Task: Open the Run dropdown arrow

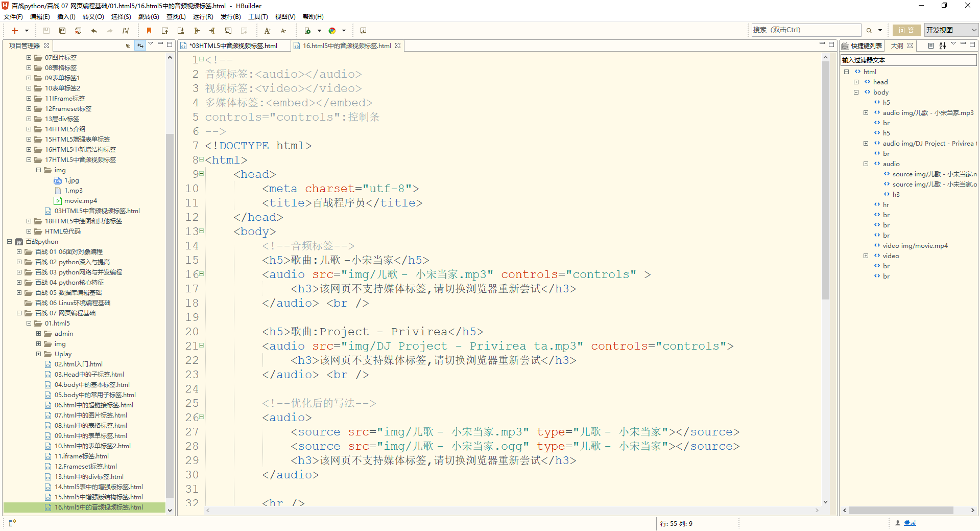Action: pyautogui.click(x=319, y=31)
